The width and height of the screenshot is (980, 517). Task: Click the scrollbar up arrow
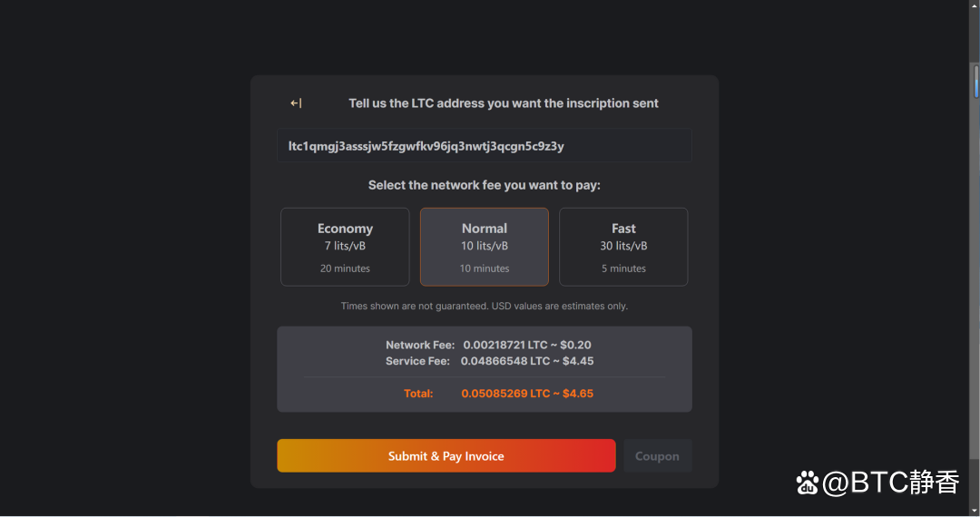(975, 5)
